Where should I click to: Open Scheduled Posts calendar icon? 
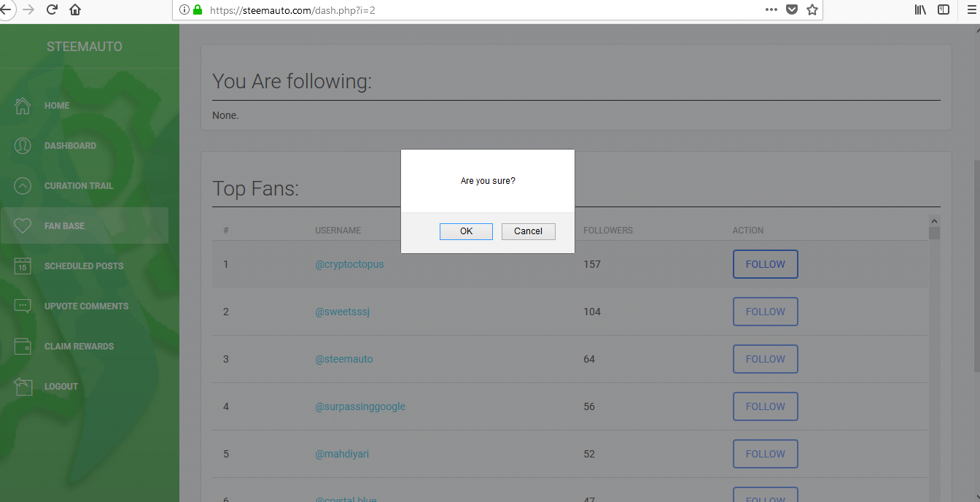pyautogui.click(x=23, y=266)
